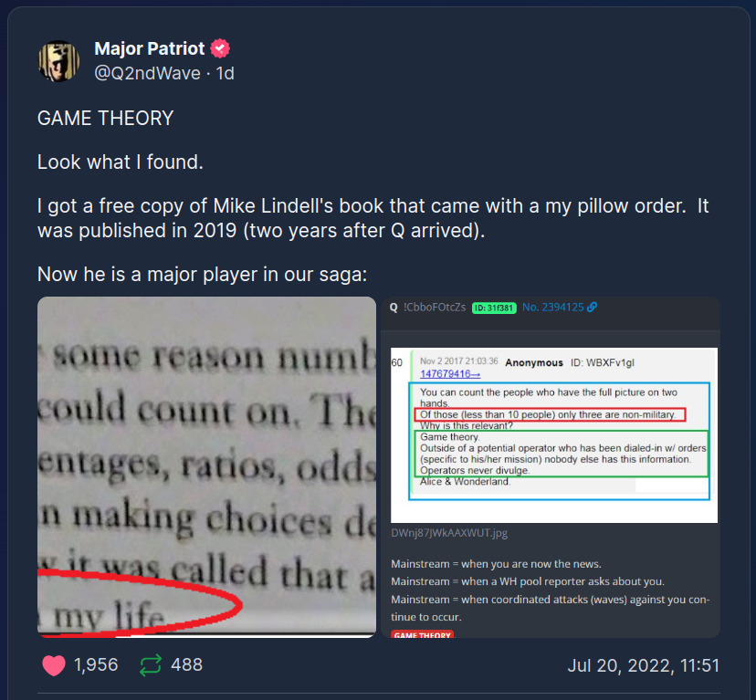Screen dimensions: 756x700
Task: Click the Jul 20, 2022, 11:51 timestamp
Action: tap(643, 665)
